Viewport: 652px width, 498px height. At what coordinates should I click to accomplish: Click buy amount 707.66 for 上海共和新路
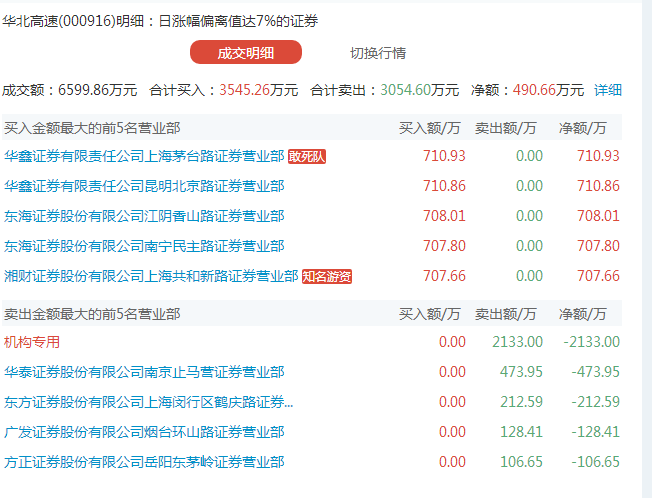coord(444,276)
